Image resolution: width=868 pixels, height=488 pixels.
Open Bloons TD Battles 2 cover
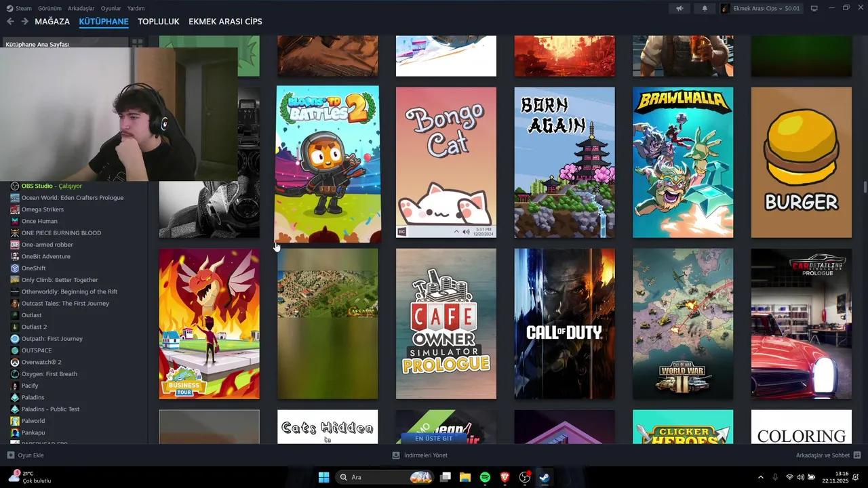(328, 164)
